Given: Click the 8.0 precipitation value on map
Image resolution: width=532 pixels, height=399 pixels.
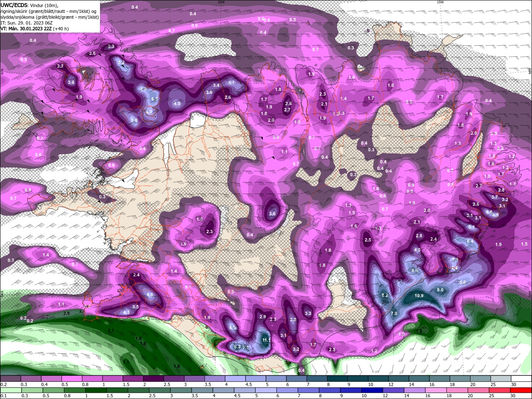Looking at the screenshot, I should tap(440, 290).
